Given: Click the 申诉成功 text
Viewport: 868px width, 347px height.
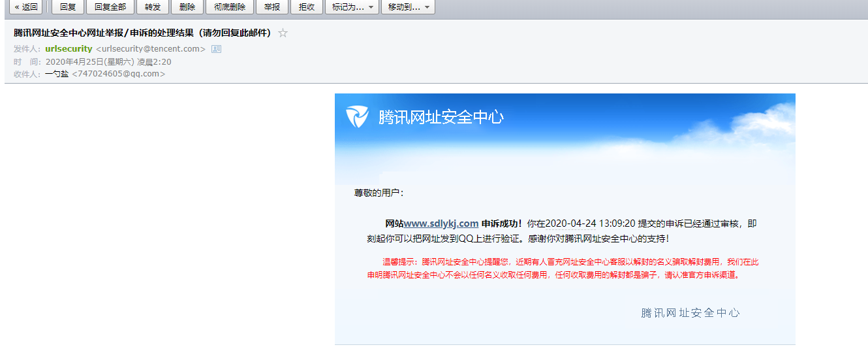Looking at the screenshot, I should [501, 223].
